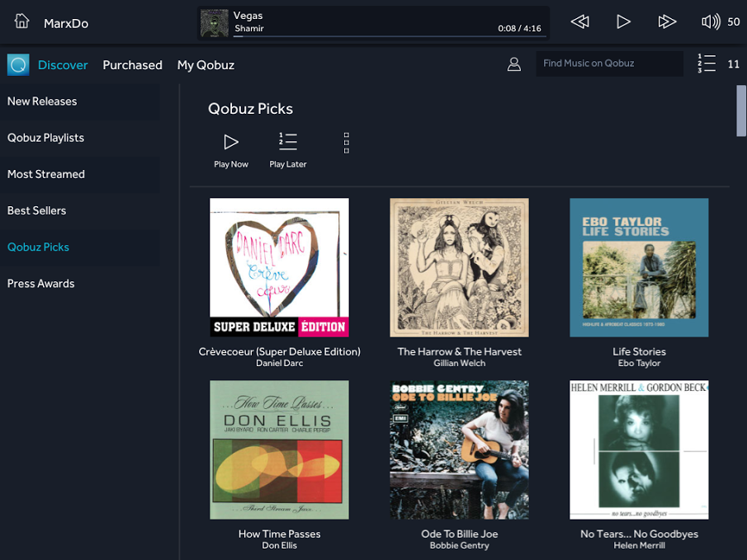Select Qobuz Playlists in sidebar
The height and width of the screenshot is (560, 747).
pos(80,138)
